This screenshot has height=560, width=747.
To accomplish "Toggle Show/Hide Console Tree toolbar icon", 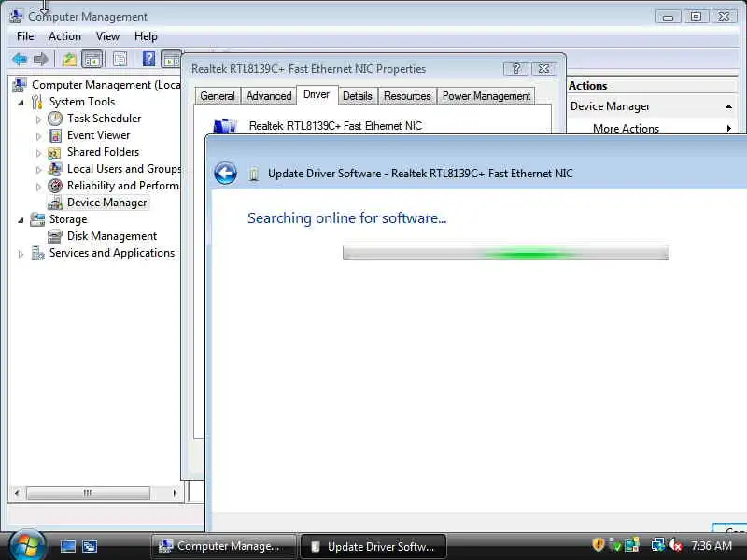I will (92, 59).
